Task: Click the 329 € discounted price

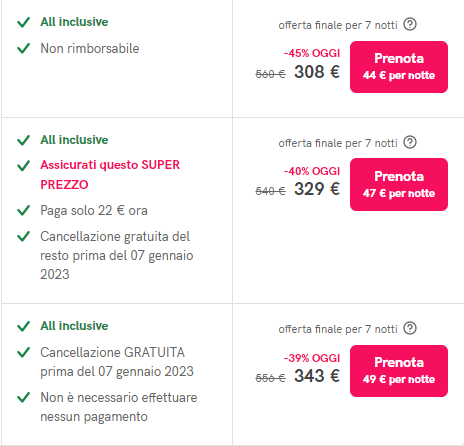Action: tap(317, 189)
